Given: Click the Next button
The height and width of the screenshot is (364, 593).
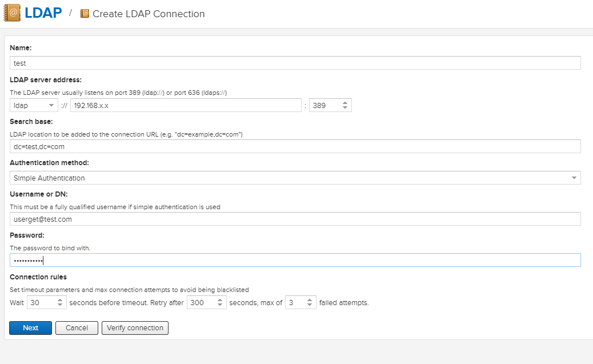Looking at the screenshot, I should 31,328.
